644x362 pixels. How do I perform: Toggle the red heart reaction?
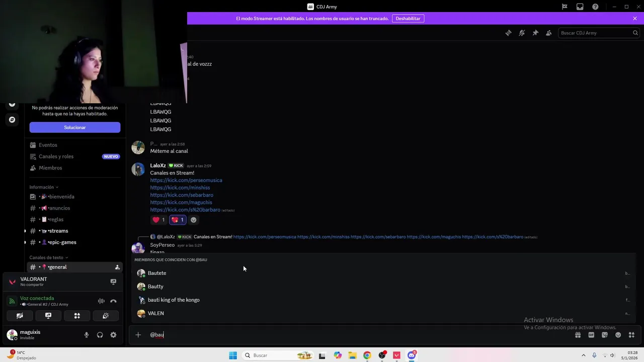point(159,220)
